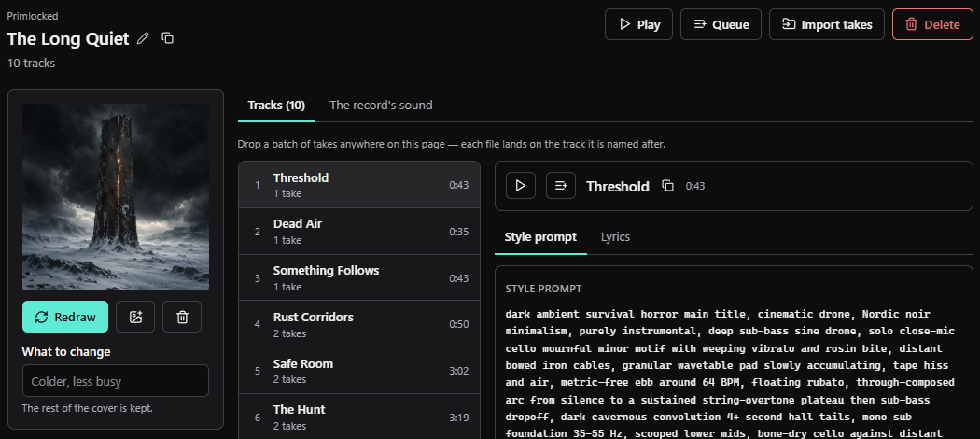The image size is (980, 439).
Task: Select track 5 Safe Room
Action: click(x=359, y=370)
